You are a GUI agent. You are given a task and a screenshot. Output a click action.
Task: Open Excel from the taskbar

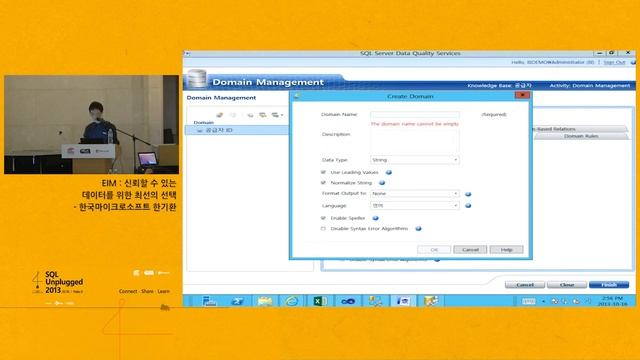(320, 301)
